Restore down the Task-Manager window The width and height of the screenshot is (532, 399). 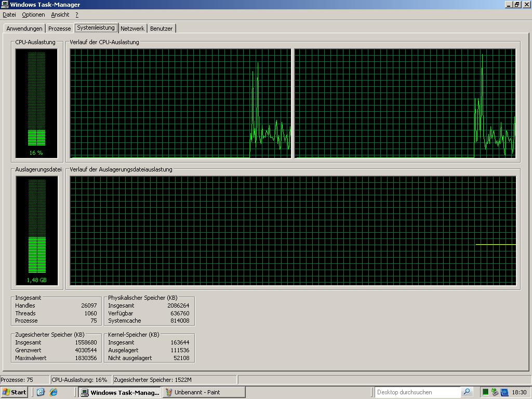coord(517,4)
